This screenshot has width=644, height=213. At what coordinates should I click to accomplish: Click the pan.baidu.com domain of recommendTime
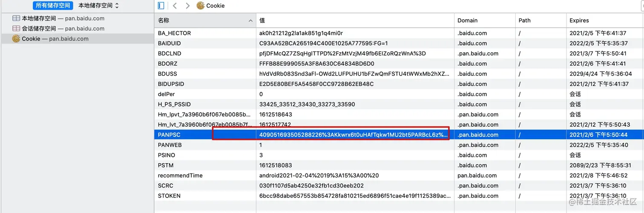(477, 176)
